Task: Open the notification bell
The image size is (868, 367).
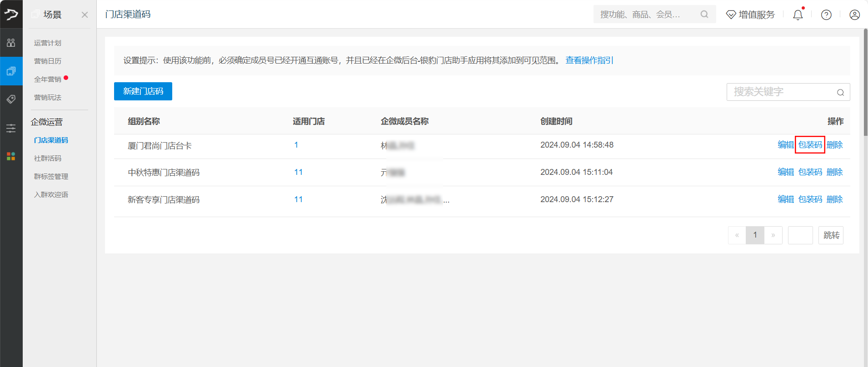Action: (798, 15)
